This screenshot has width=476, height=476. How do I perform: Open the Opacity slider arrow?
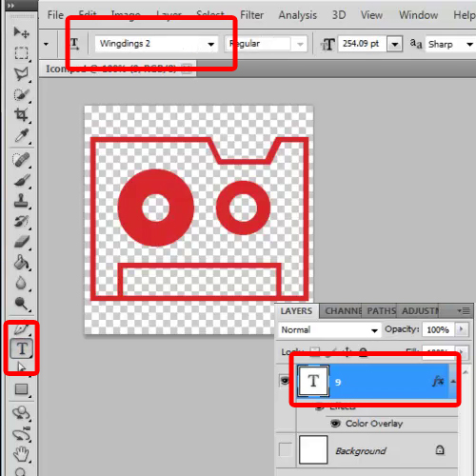461,329
